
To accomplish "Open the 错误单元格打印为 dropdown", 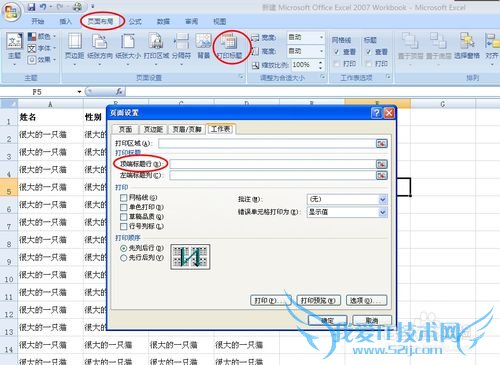I will pos(383,212).
